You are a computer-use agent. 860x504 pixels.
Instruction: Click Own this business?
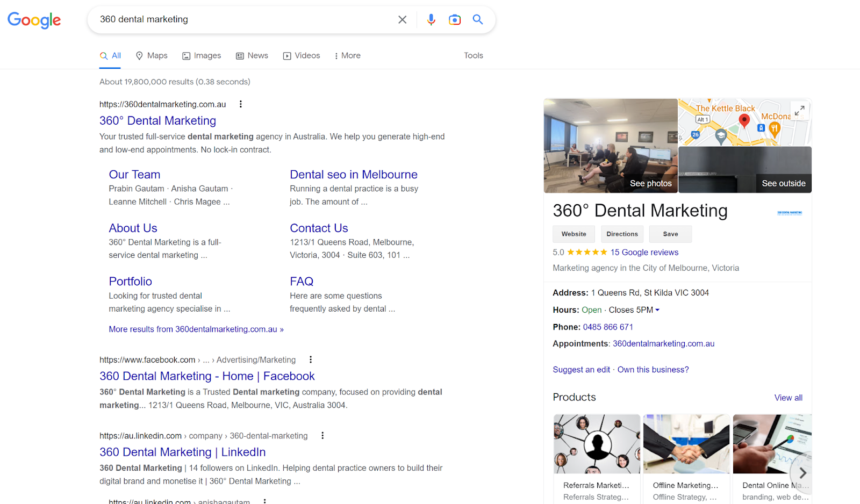[x=653, y=370]
